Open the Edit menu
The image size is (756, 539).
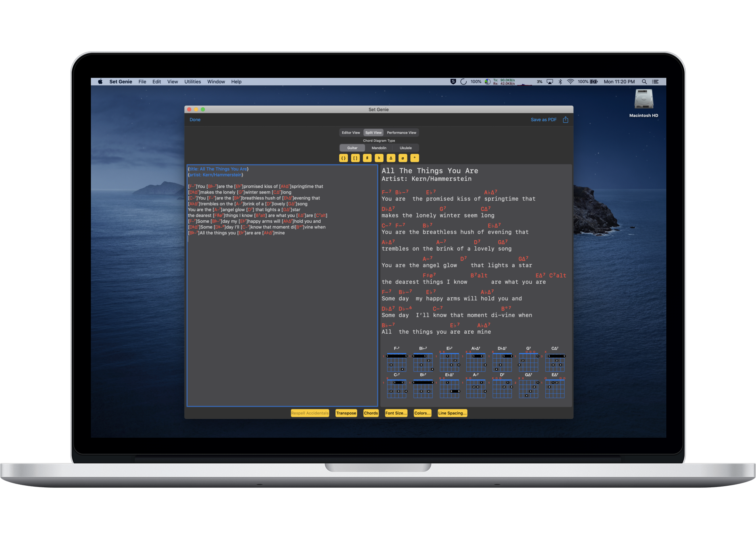pos(157,82)
